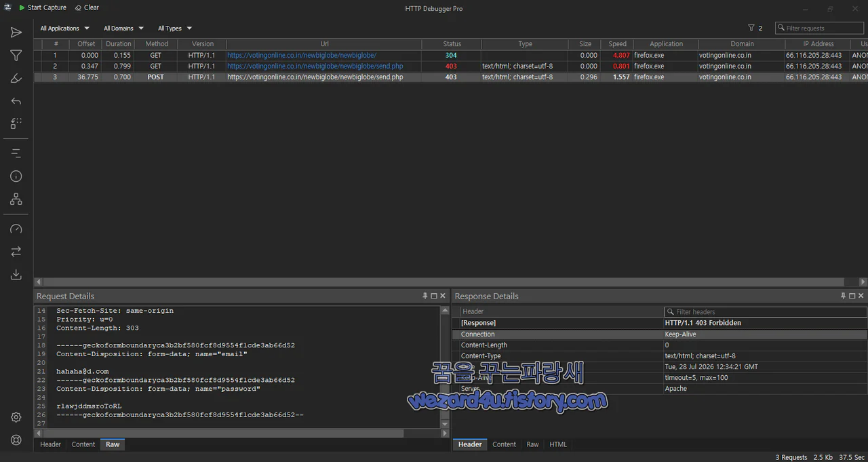
Task: Expand the All Types dropdown
Action: 175,28
